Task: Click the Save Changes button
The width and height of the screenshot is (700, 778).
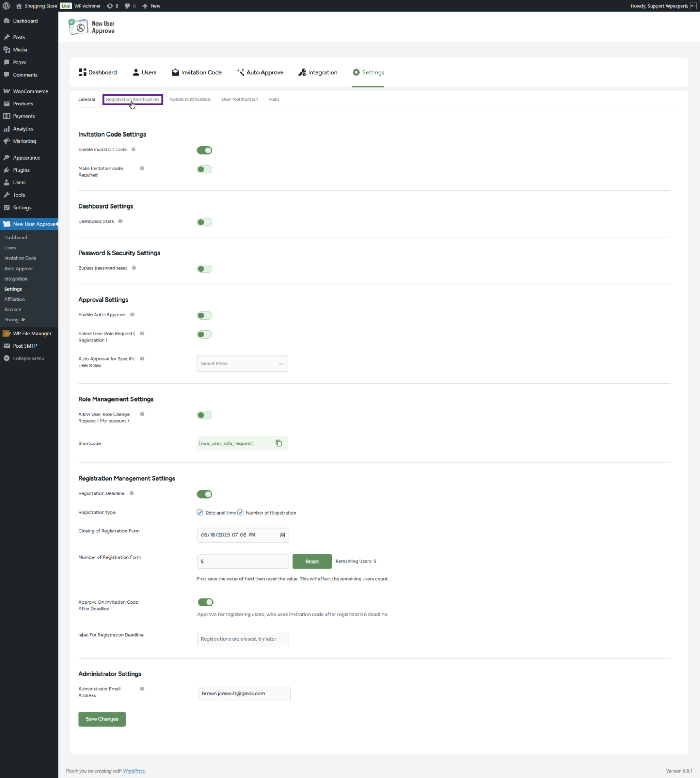Action: click(x=102, y=719)
